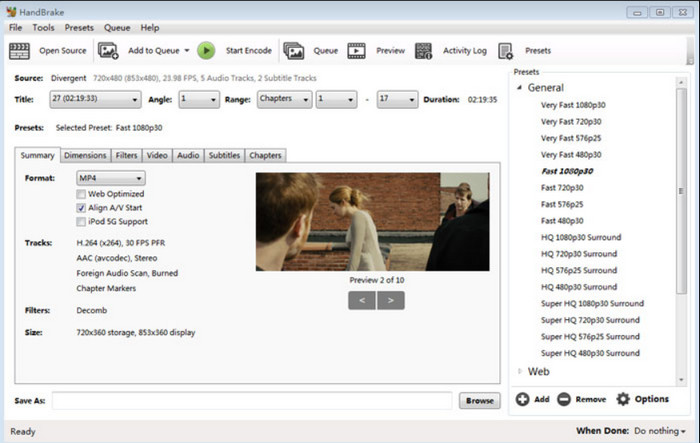The height and width of the screenshot is (443, 700).
Task: Switch to the Chapters tab
Action: coord(265,155)
